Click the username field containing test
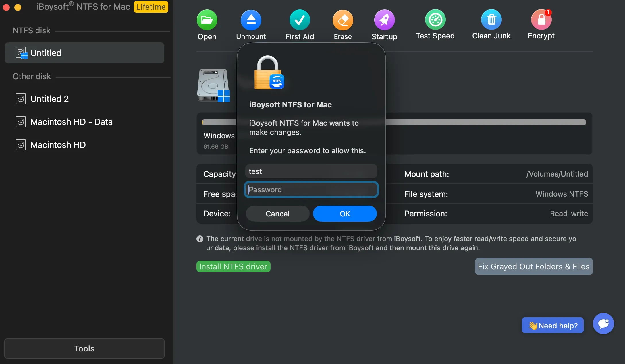 tap(311, 171)
